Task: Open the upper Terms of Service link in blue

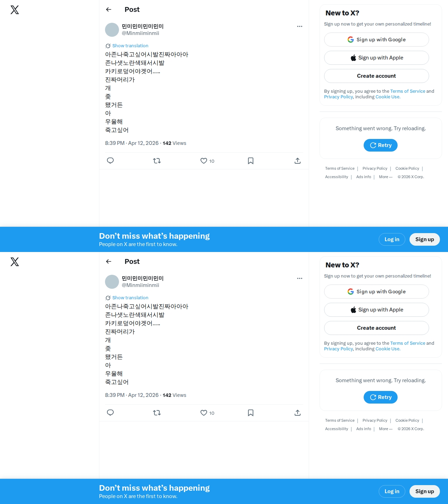Action: tap(408, 91)
